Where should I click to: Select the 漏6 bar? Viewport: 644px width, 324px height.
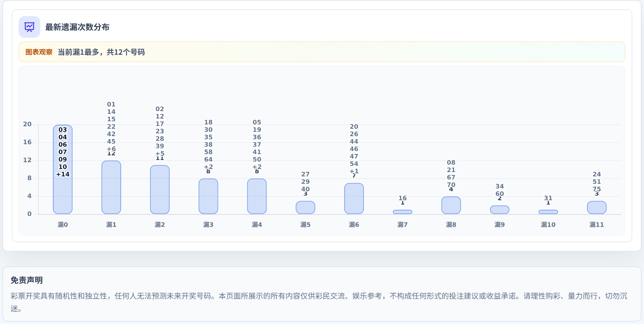[x=354, y=198]
